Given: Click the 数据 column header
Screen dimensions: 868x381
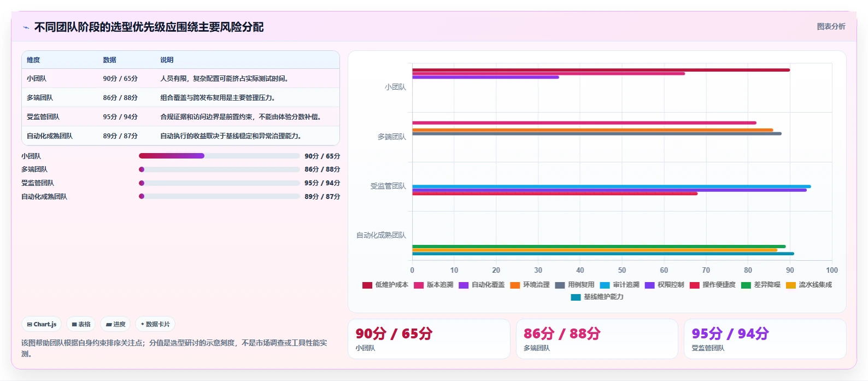Looking at the screenshot, I should tap(109, 60).
